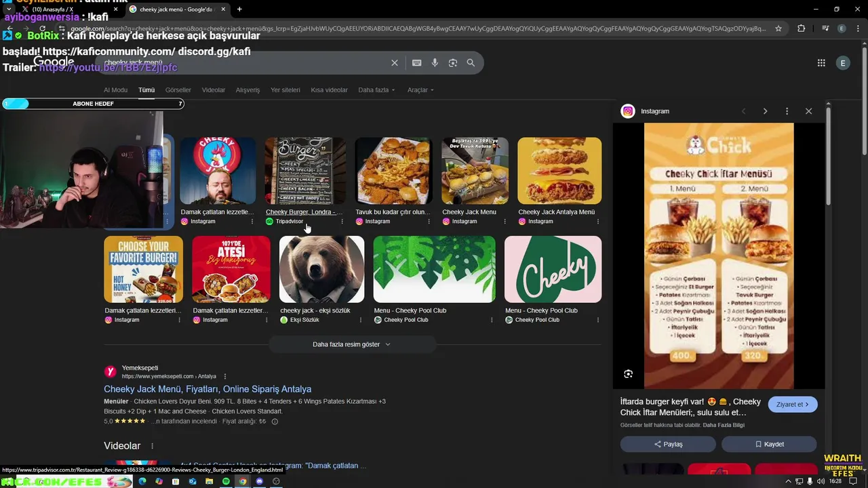Image resolution: width=868 pixels, height=488 pixels.
Task: Expand the Araçlar tools dropdown
Action: coord(420,90)
